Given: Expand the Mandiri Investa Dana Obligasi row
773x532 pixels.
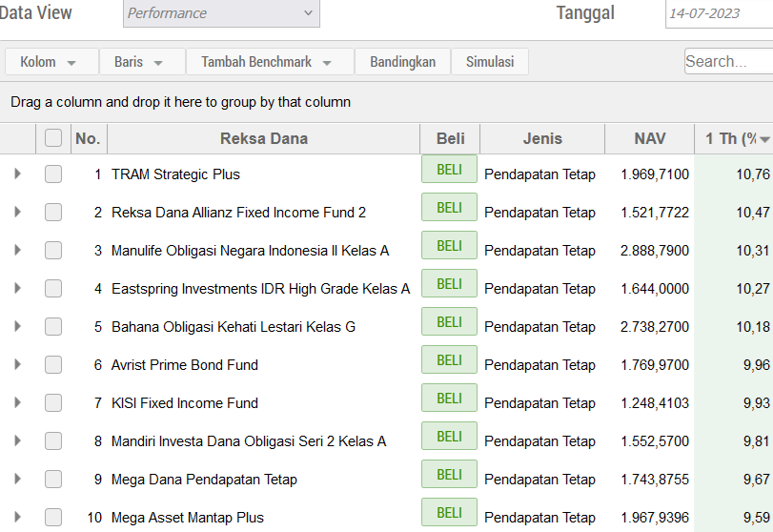Looking at the screenshot, I should [x=17, y=440].
